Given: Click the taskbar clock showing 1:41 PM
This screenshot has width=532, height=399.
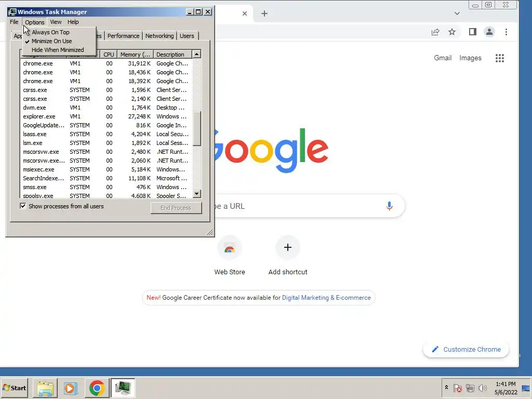Looking at the screenshot, I should pyautogui.click(x=506, y=388).
